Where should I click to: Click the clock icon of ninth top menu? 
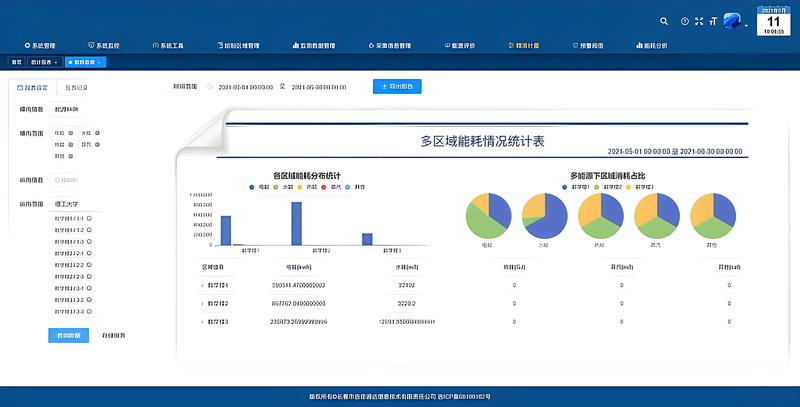tap(575, 45)
